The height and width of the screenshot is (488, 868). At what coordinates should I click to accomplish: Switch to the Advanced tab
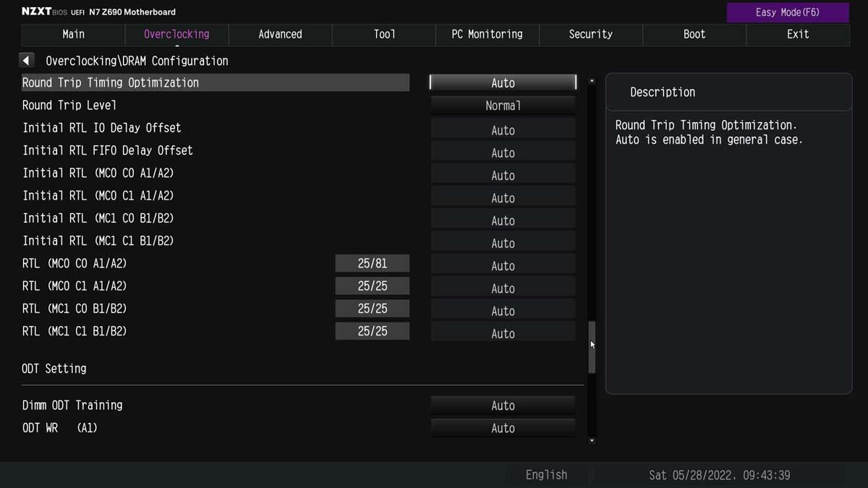point(280,34)
